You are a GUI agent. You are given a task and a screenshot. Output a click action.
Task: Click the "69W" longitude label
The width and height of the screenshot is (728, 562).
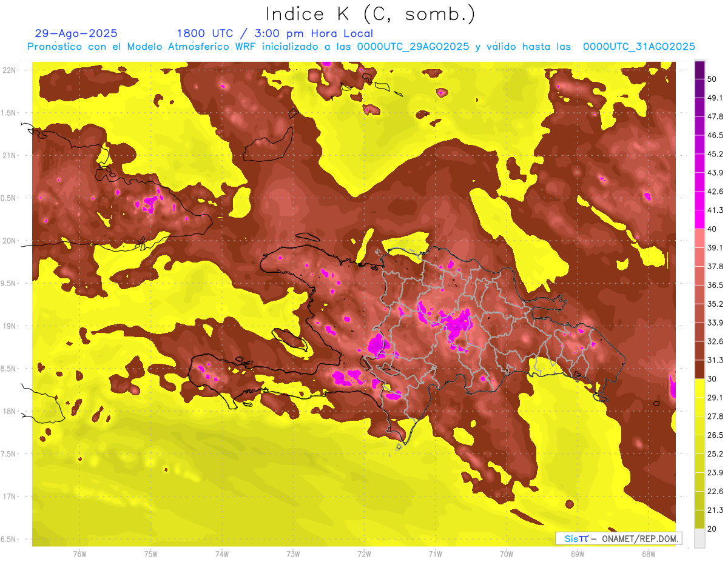[x=577, y=554]
